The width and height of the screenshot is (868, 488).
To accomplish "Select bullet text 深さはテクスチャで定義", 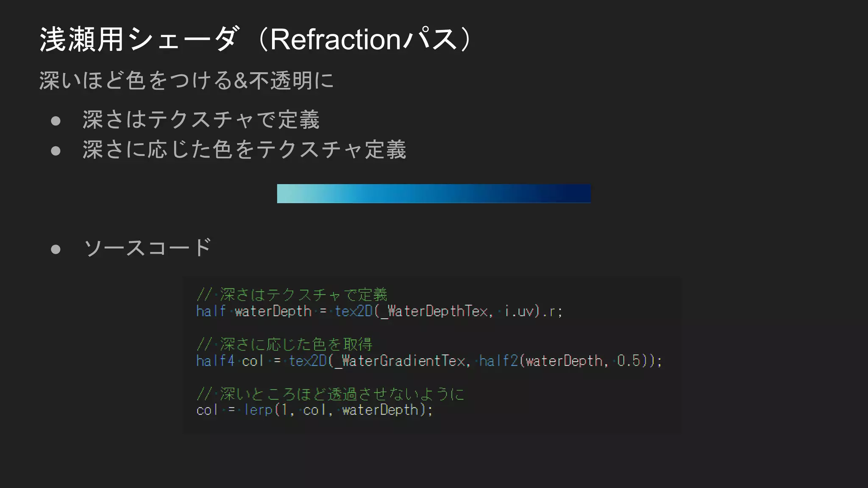I will tap(201, 119).
